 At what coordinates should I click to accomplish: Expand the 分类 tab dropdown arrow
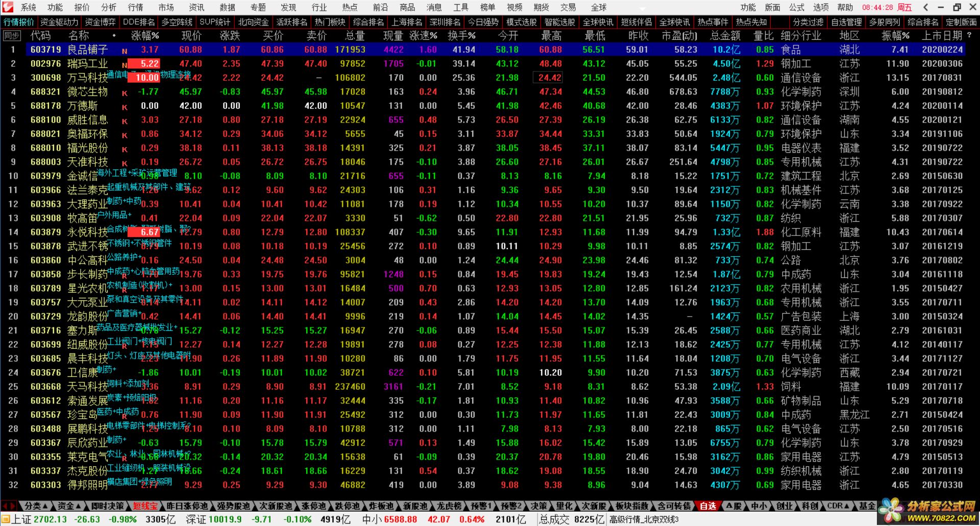click(45, 506)
